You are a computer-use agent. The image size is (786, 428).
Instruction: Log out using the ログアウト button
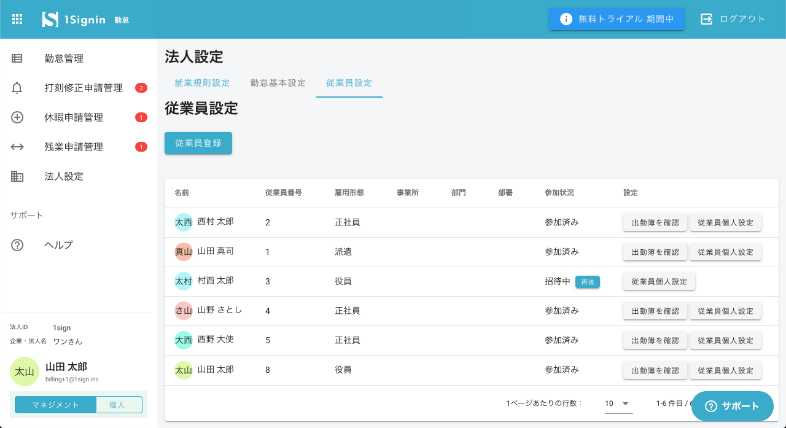tap(734, 19)
